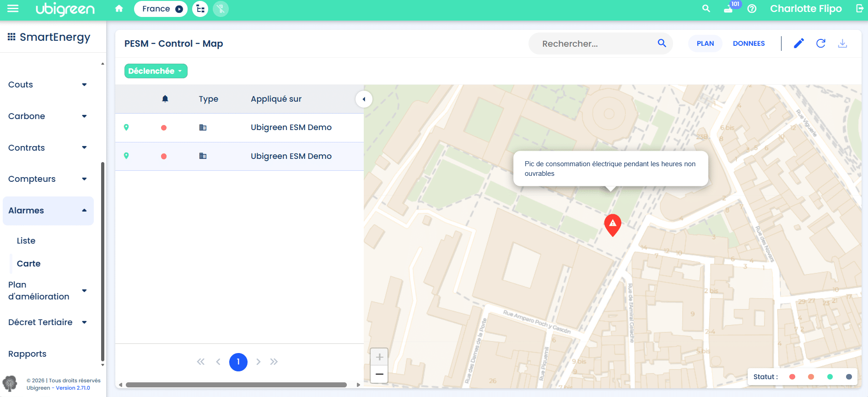Collapse the Alarmes menu section
Screen dimensions: 868x397
[x=48, y=211]
